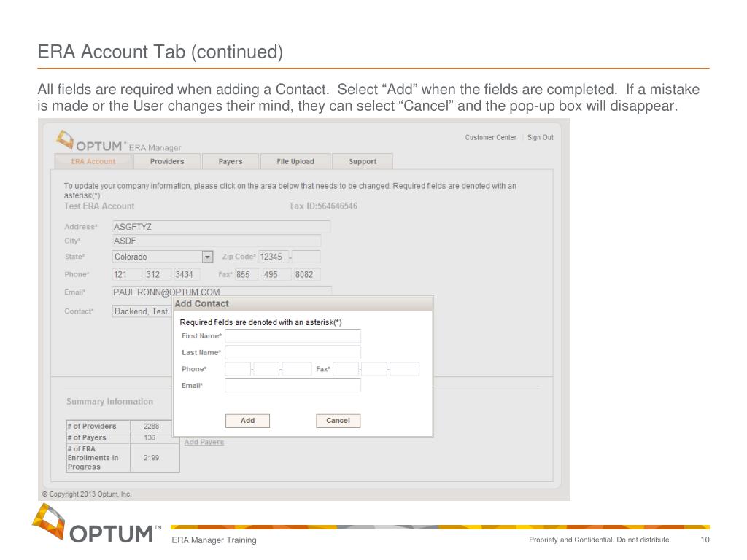The width and height of the screenshot is (747, 560).
Task: Click Add button in Add Contact dialog
Action: click(x=247, y=421)
